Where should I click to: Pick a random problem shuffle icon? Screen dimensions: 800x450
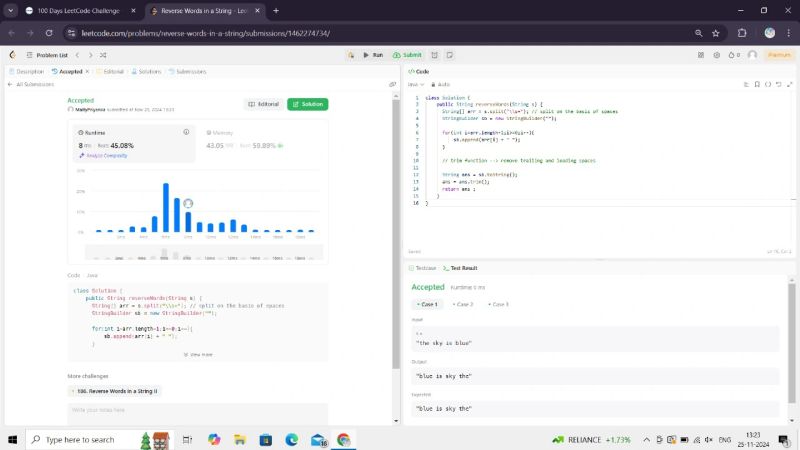tap(103, 55)
